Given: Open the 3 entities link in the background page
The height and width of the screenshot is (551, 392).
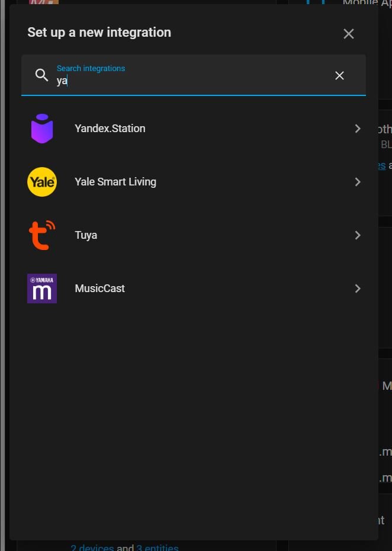Looking at the screenshot, I should 157,547.
